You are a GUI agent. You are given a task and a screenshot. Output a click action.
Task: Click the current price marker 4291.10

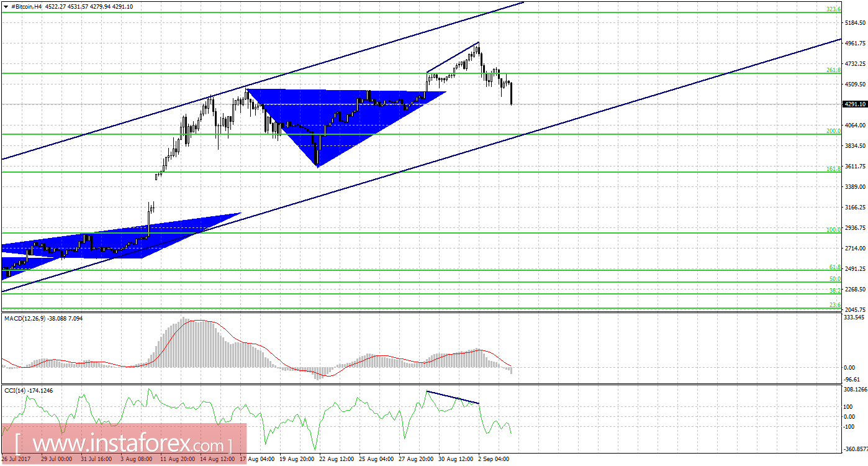point(854,104)
